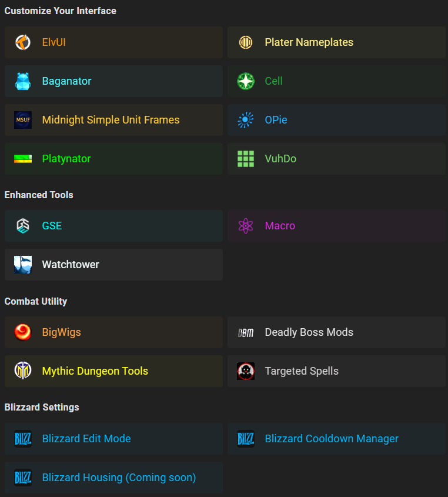Click the Combat Utility heading
Viewport: 448px width, 497px height.
(36, 301)
